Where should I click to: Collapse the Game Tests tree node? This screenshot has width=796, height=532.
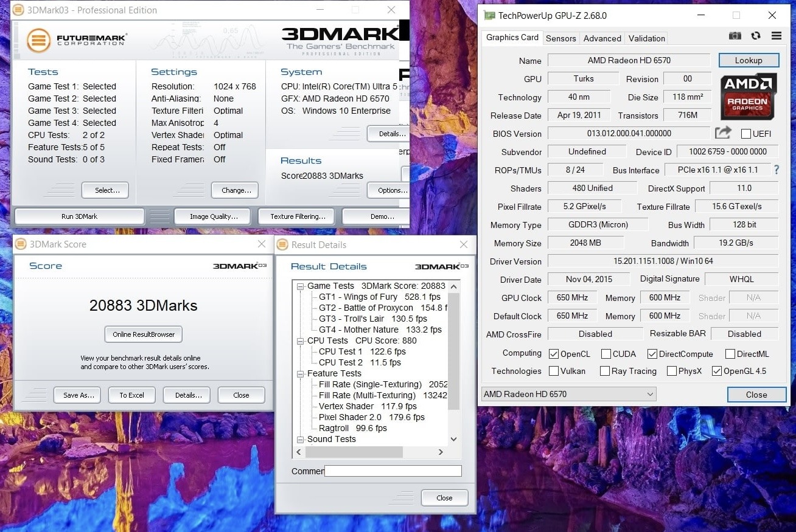301,286
